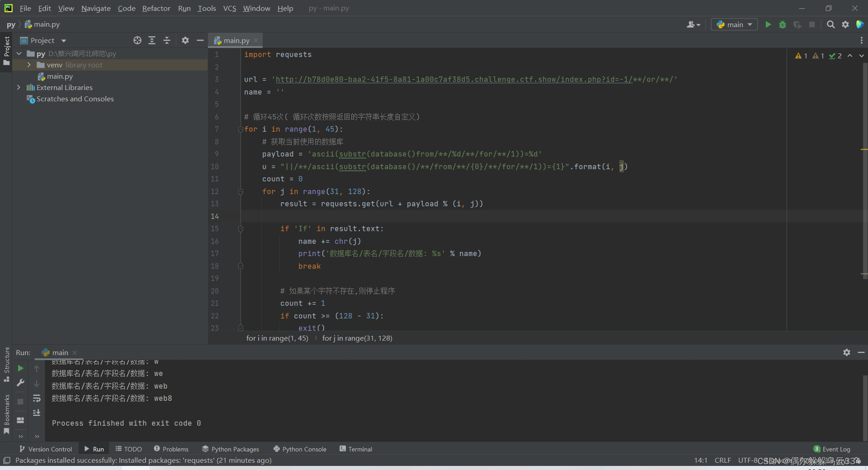Viewport: 868px width, 470px height.
Task: Open the main run configuration dropdown
Action: tap(733, 24)
